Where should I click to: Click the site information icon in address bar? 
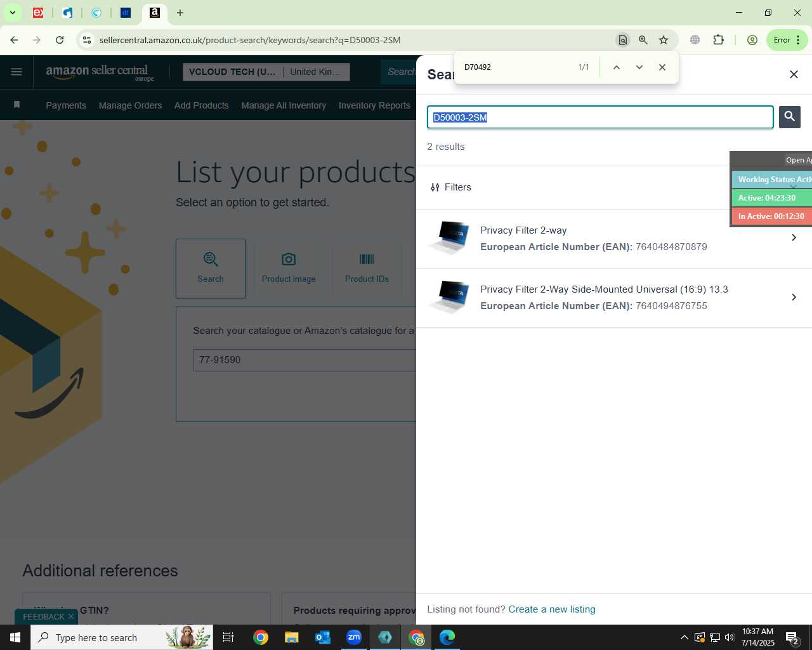[x=87, y=40]
